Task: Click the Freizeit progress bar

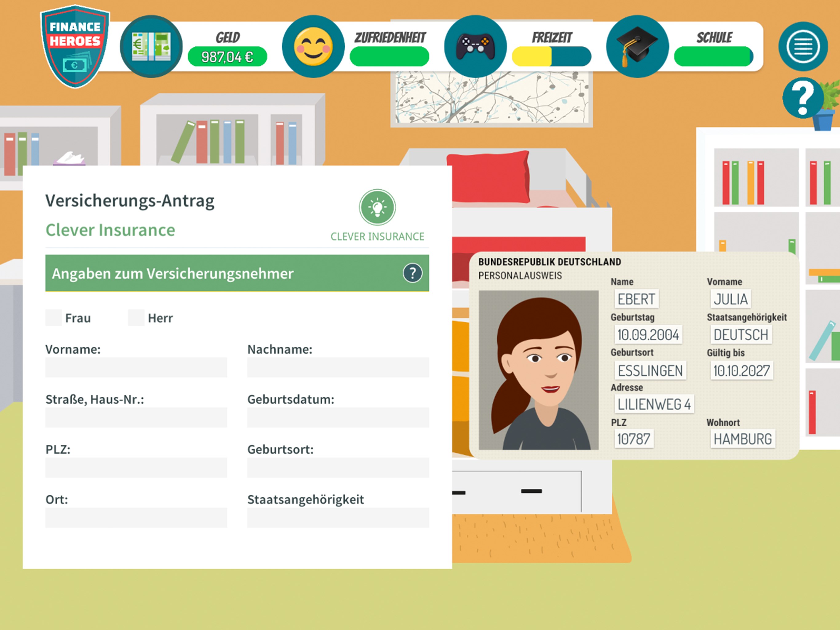Action: [x=551, y=57]
